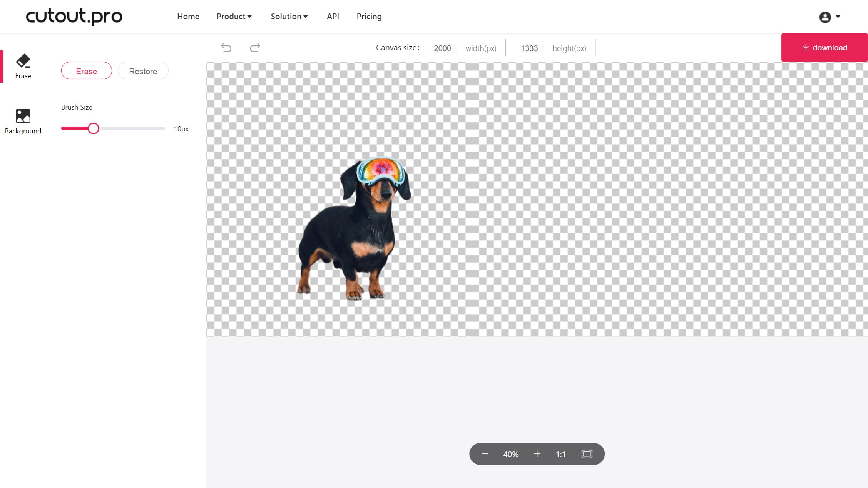Screen dimensions: 868x488
Task: Click the canvas height input field
Action: 554,48
